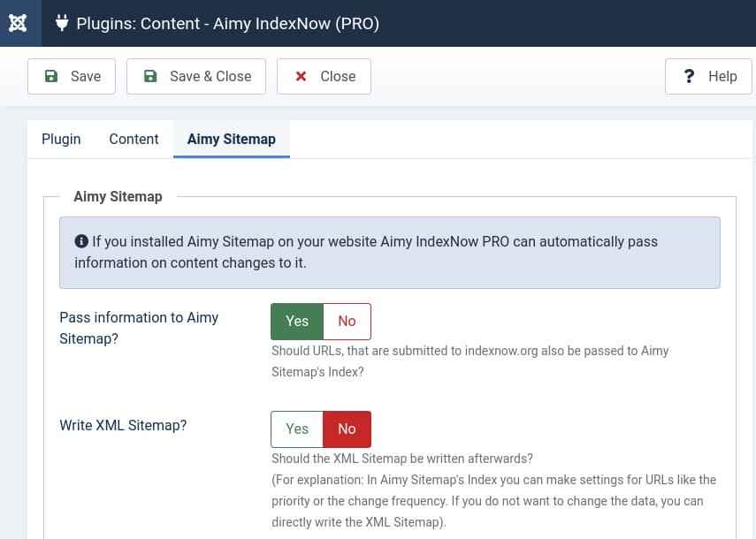Click the save icon on Save & Close
Screen dimensions: 756x539
150,76
